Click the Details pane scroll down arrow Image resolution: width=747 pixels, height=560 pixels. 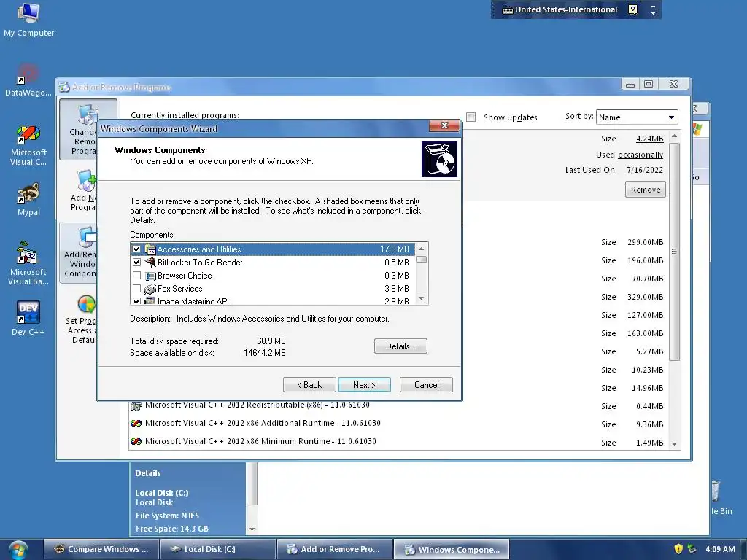tap(252, 529)
